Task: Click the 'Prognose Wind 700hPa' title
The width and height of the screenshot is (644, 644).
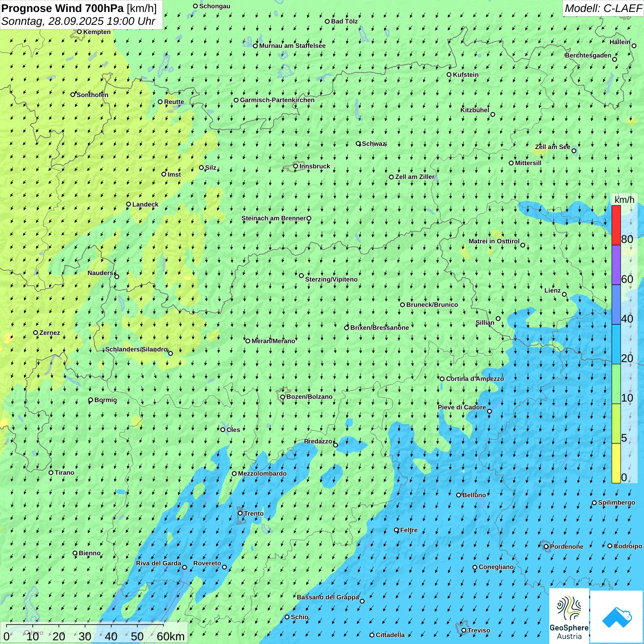Action: pyautogui.click(x=63, y=8)
